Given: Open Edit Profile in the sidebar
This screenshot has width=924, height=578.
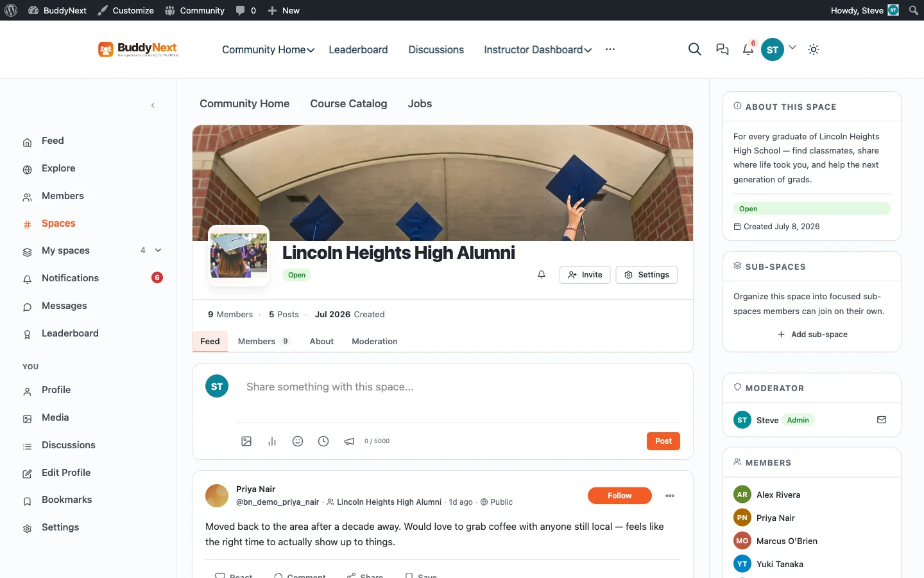Looking at the screenshot, I should tap(66, 473).
